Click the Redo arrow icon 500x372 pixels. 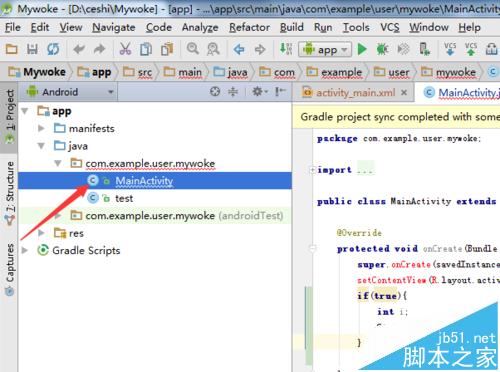point(100,49)
